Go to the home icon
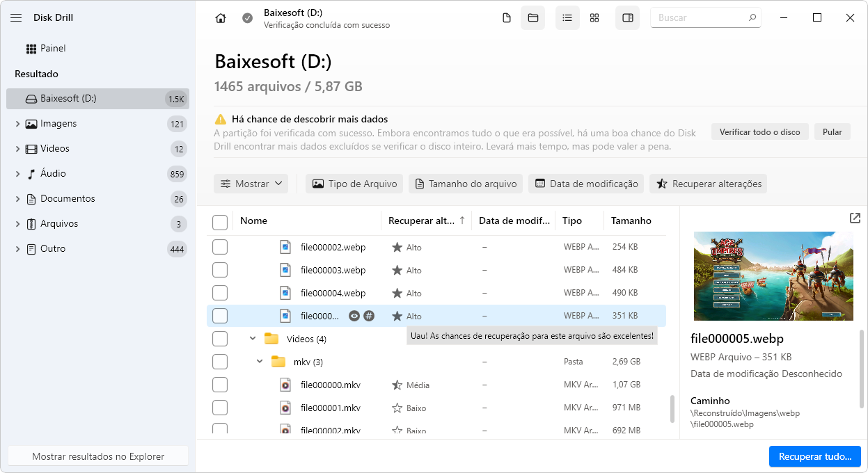The width and height of the screenshot is (868, 473). coord(221,18)
